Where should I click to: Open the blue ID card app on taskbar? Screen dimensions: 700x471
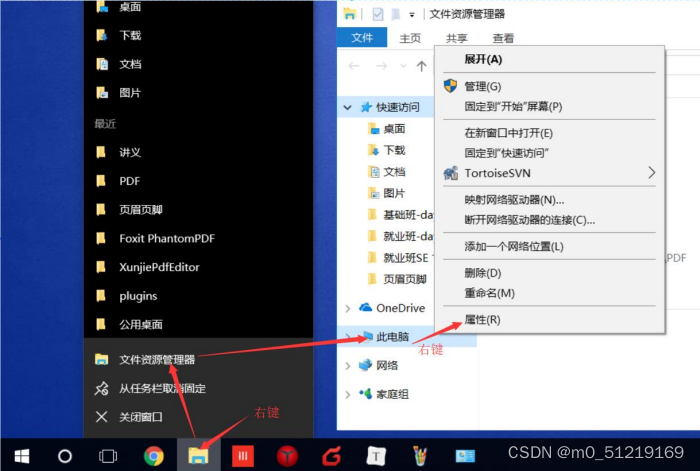pyautogui.click(x=465, y=456)
